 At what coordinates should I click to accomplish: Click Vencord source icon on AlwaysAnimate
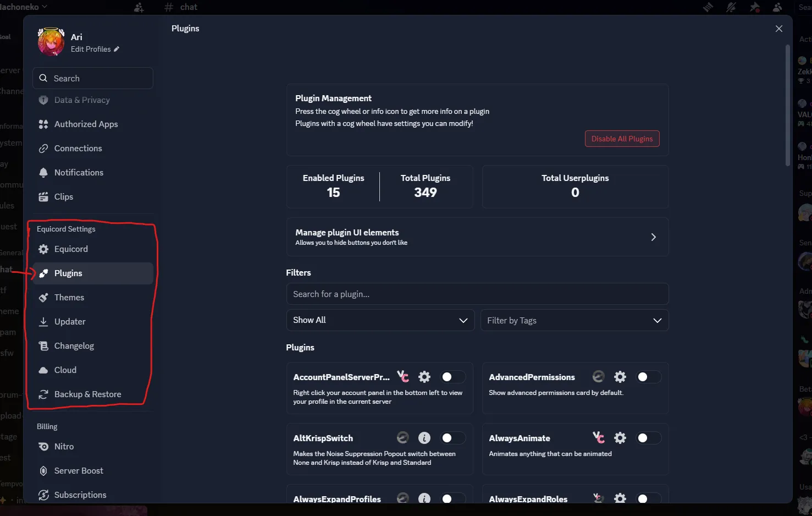(599, 438)
